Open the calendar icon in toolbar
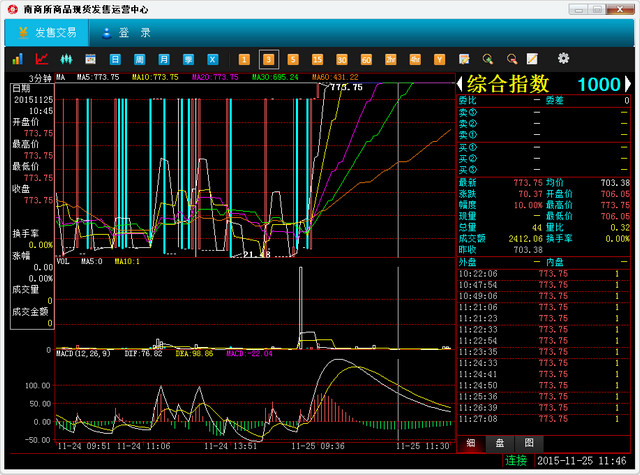 (90, 59)
